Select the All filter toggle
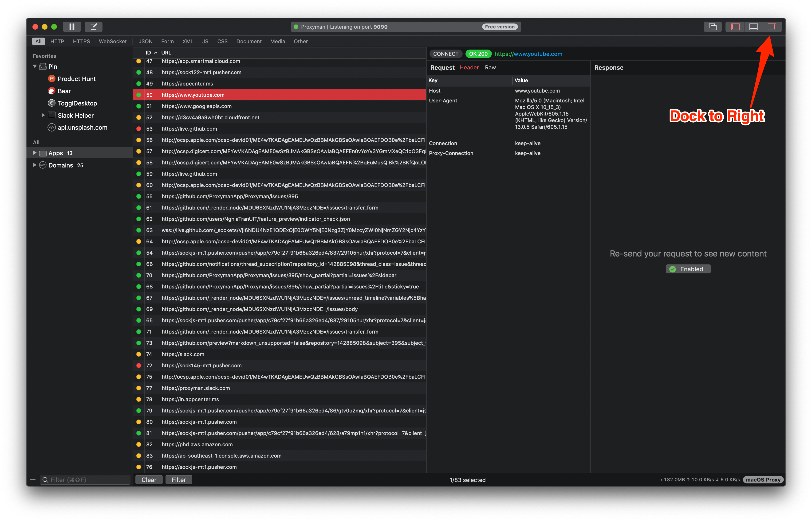The height and width of the screenshot is (521, 812). click(x=38, y=41)
